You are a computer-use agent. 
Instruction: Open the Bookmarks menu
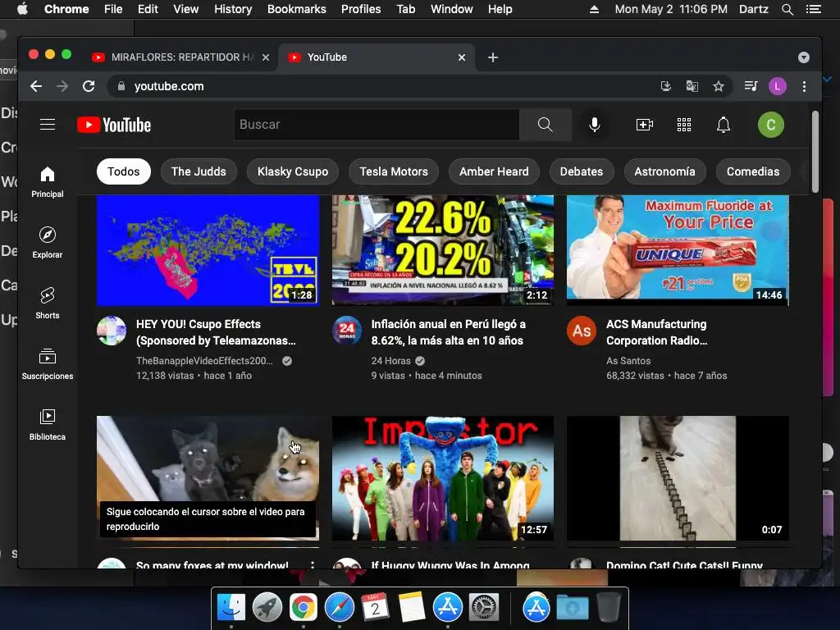click(x=297, y=9)
